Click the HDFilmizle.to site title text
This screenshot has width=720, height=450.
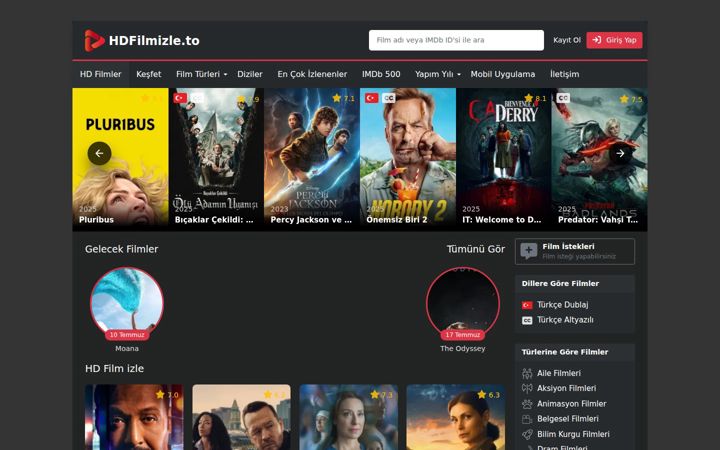click(x=154, y=40)
